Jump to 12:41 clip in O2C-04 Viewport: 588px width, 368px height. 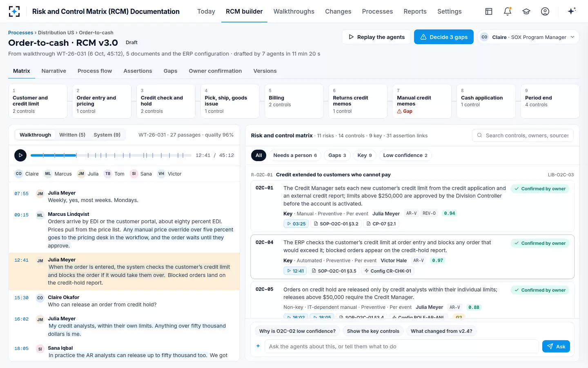pos(296,271)
